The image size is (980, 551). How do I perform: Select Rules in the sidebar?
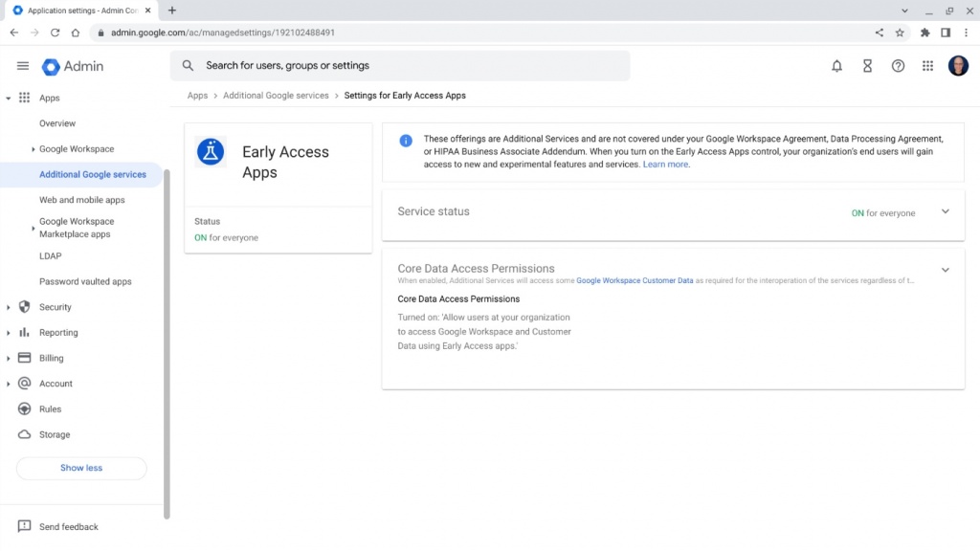click(x=50, y=409)
